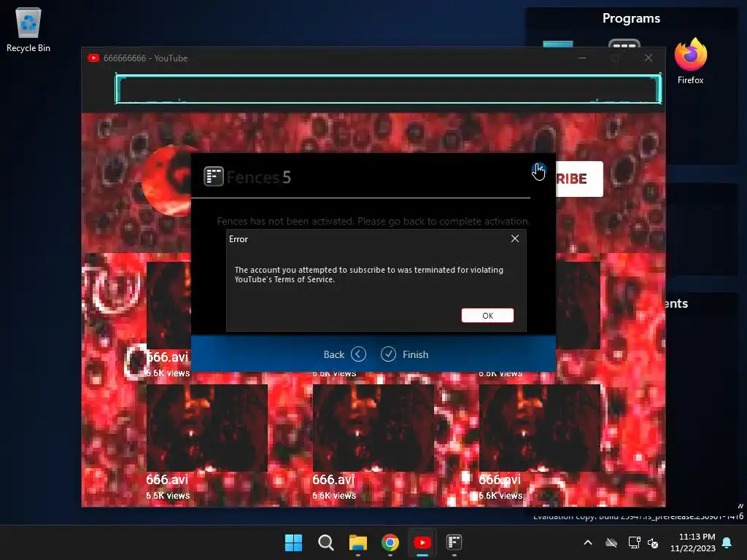Click the Back arrow circle icon
This screenshot has height=560, width=747.
point(358,354)
